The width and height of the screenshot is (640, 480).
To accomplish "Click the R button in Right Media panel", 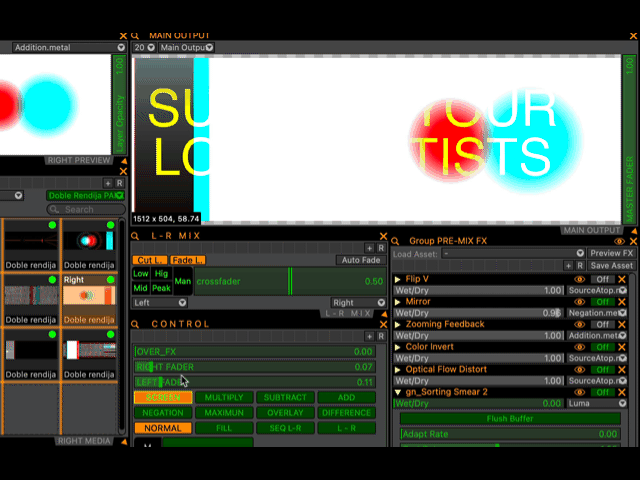I will (x=119, y=183).
